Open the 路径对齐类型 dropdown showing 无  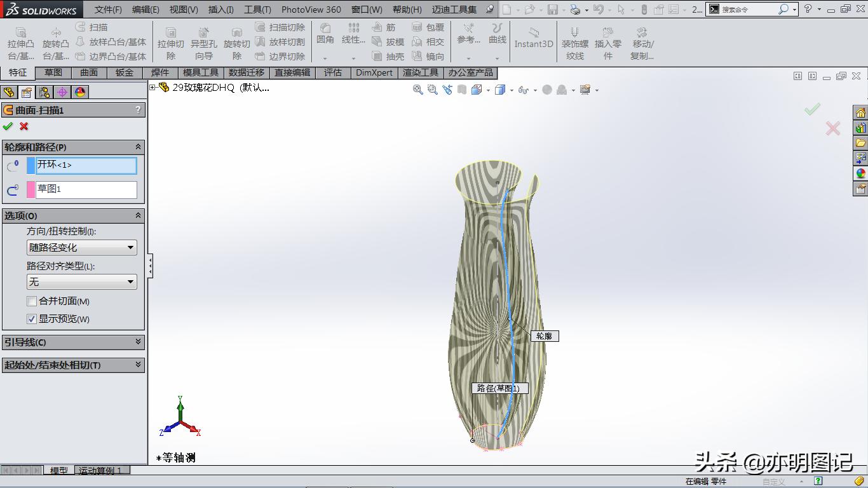click(82, 281)
